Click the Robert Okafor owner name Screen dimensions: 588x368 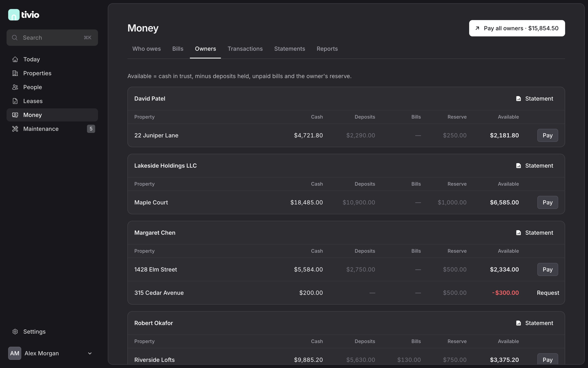pyautogui.click(x=154, y=323)
